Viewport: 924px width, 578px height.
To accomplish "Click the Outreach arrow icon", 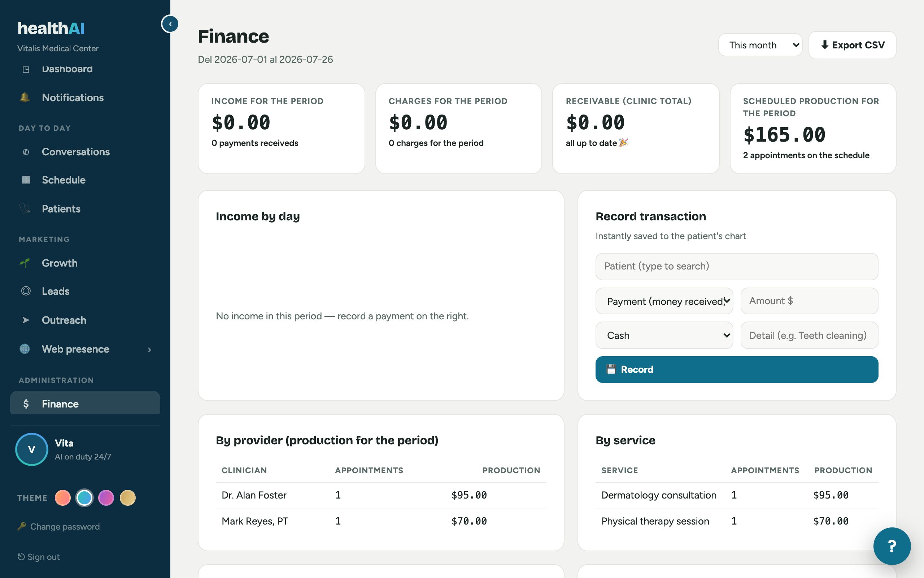I will (26, 320).
